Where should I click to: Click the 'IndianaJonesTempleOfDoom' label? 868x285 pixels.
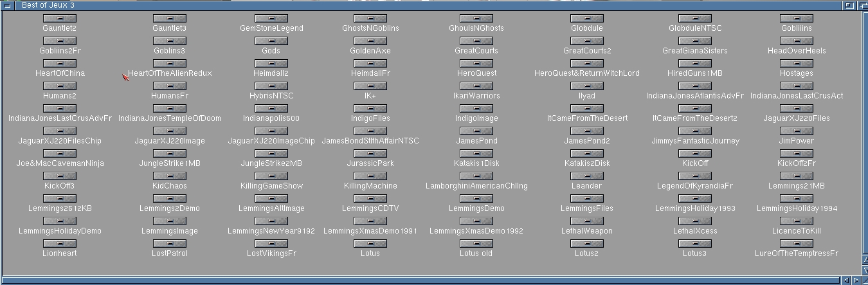click(x=170, y=118)
